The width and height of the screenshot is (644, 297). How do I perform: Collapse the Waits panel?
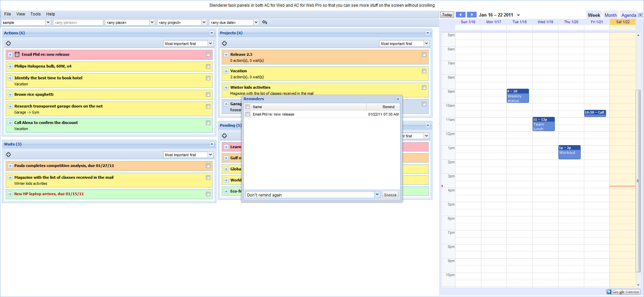(212, 144)
